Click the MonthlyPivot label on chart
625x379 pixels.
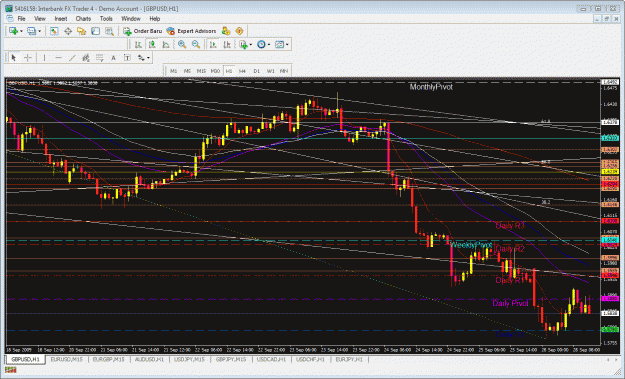point(431,87)
